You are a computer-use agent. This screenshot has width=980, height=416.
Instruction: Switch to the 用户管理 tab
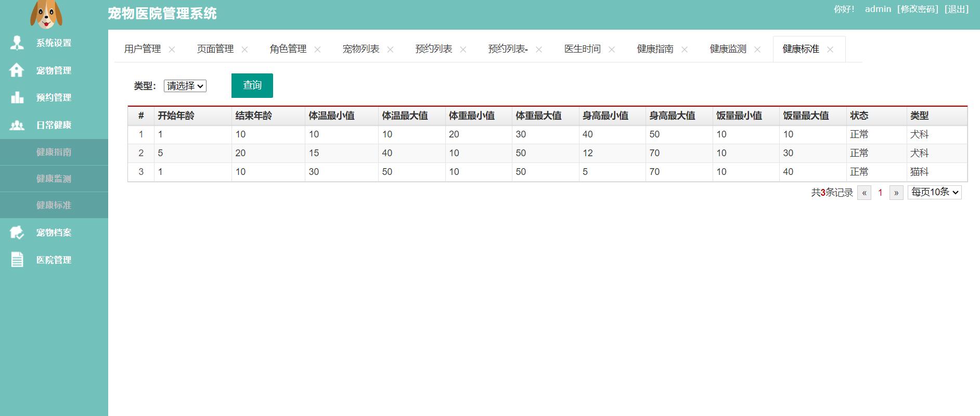tap(143, 49)
